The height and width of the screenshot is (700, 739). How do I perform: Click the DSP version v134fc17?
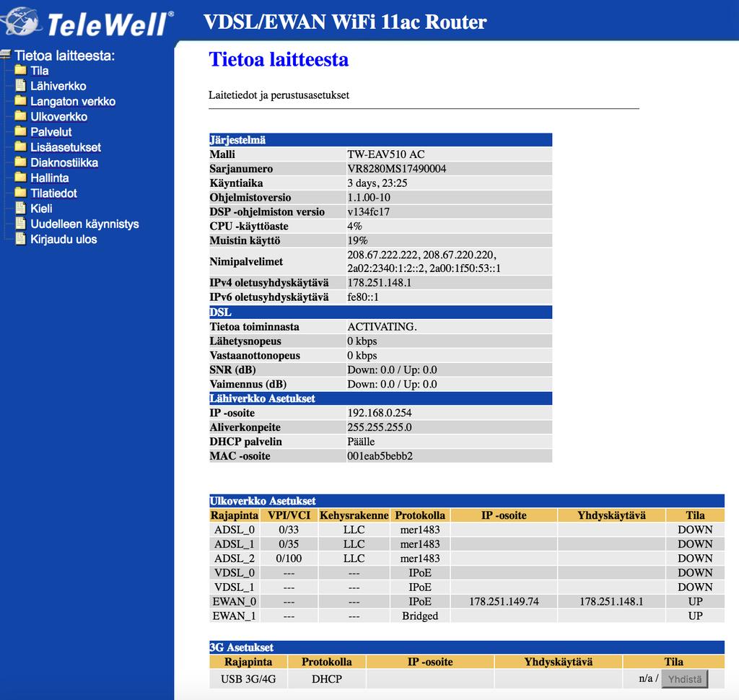[x=368, y=211]
